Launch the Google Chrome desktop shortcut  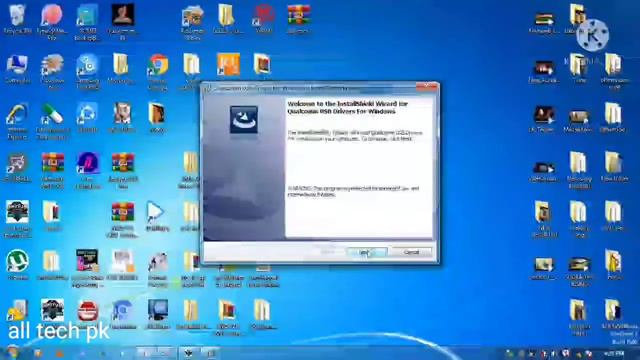(158, 69)
